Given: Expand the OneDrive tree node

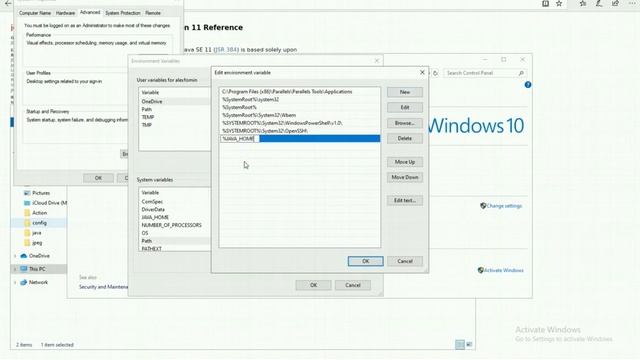Looking at the screenshot, I should point(15,256).
